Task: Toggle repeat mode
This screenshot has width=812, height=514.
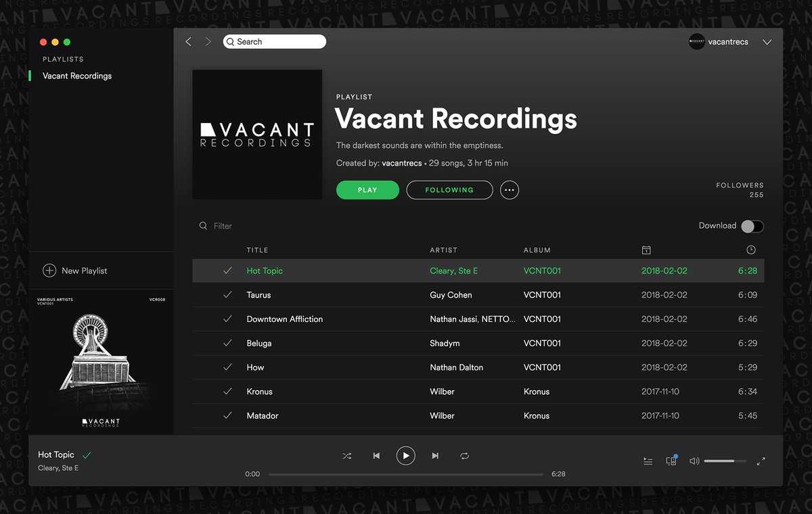Action: (465, 456)
